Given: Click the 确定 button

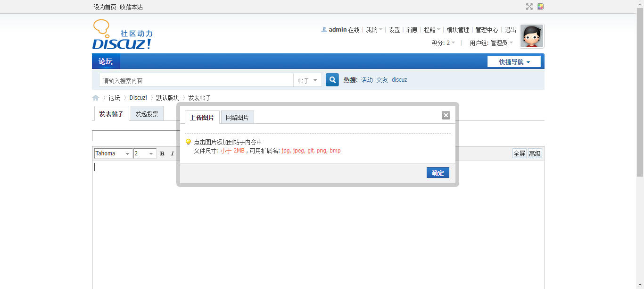Looking at the screenshot, I should tap(438, 173).
